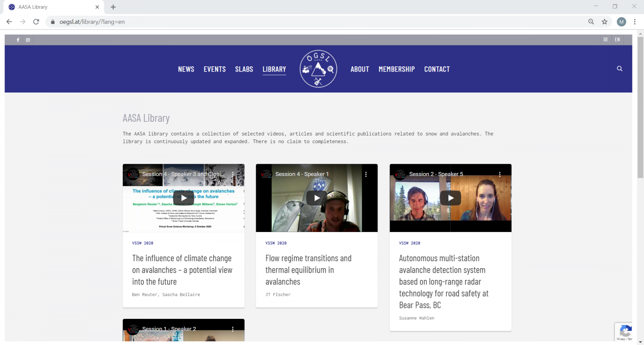
Task: Click Session 4 - Speaker 1 video title
Action: (x=302, y=174)
